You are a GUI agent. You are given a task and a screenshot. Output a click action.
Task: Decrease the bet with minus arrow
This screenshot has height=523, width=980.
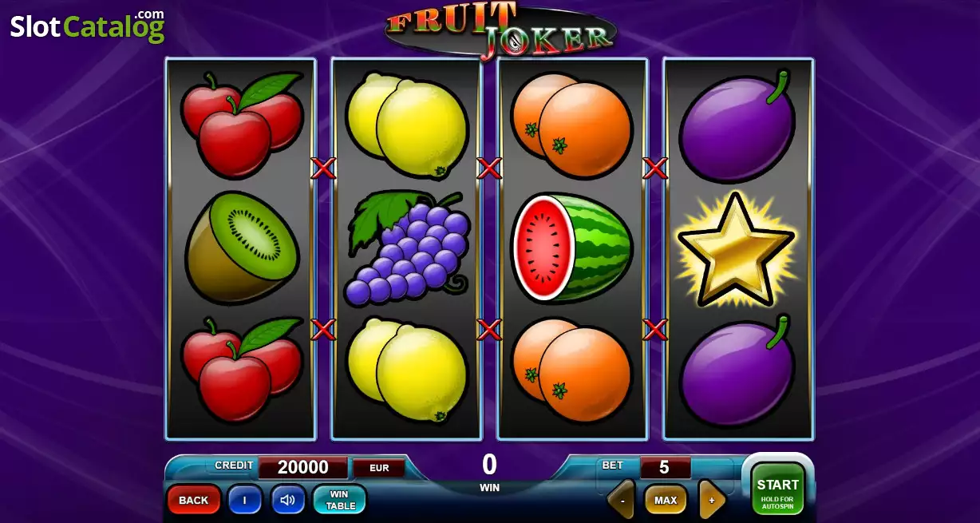(621, 500)
